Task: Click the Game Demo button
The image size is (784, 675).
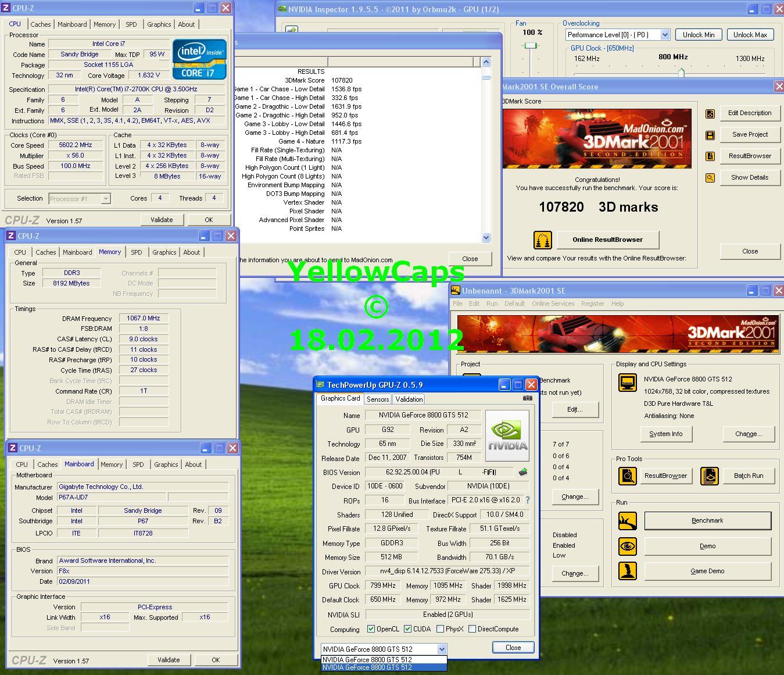Action: pyautogui.click(x=707, y=571)
